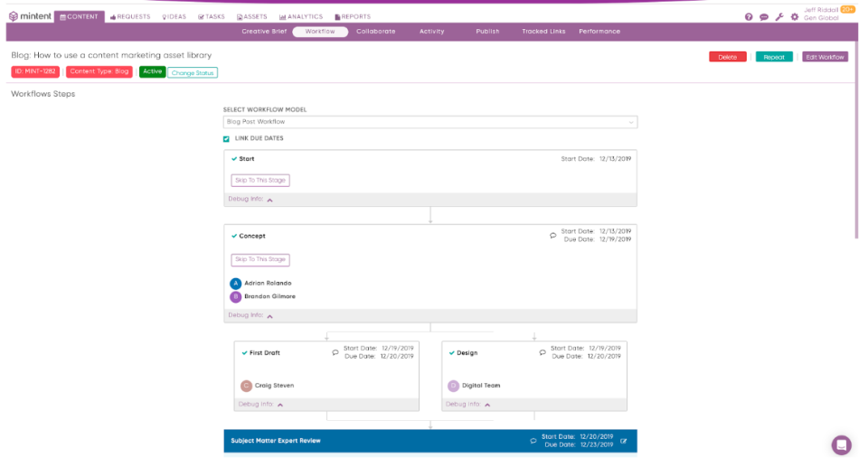
Task: Open the chat messages icon in header
Action: point(764,17)
